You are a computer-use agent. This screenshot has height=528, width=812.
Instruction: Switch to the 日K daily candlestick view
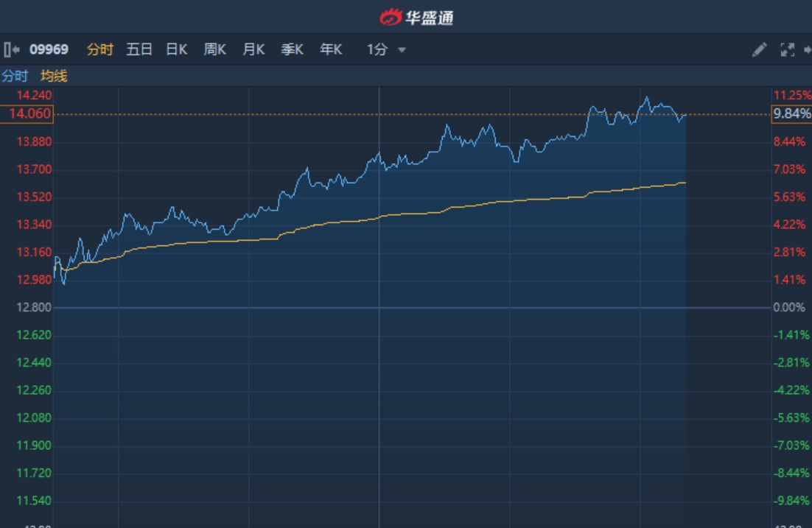point(177,50)
